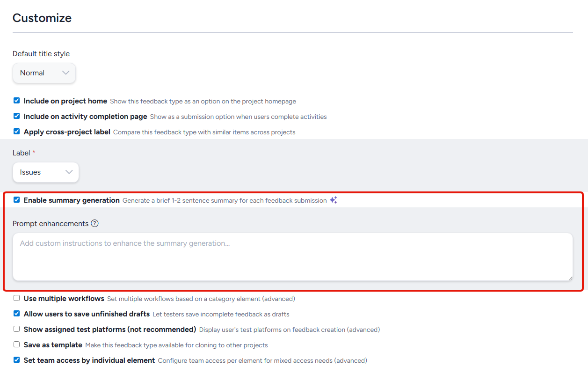Viewport: 588px width, 374px height.
Task: Click the Enable summary generation label text
Action: point(72,200)
